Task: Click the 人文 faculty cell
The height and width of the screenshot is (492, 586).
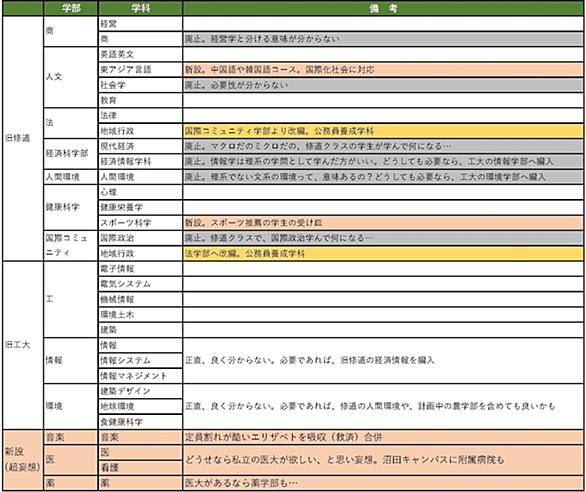Action: 71,77
